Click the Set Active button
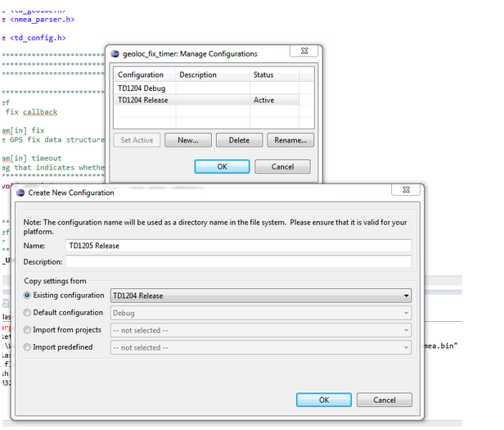Screen dimensions: 504x430 pyautogui.click(x=137, y=140)
